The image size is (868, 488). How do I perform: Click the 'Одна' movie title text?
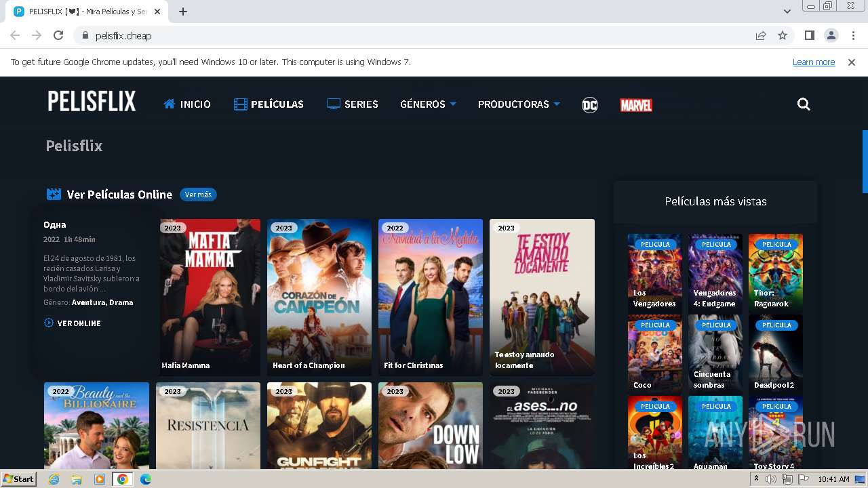(55, 224)
